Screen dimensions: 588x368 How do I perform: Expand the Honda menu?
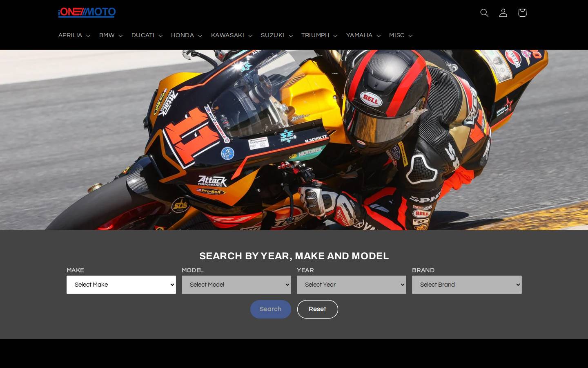(x=187, y=36)
